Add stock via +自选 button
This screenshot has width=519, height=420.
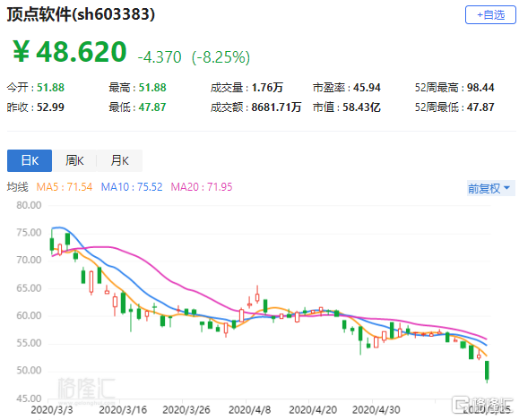(x=490, y=15)
